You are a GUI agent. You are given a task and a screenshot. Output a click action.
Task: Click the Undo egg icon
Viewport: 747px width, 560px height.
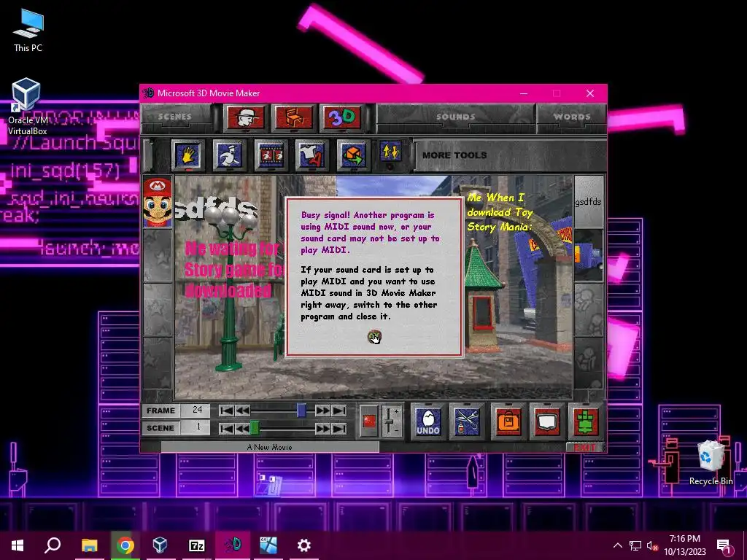click(428, 421)
